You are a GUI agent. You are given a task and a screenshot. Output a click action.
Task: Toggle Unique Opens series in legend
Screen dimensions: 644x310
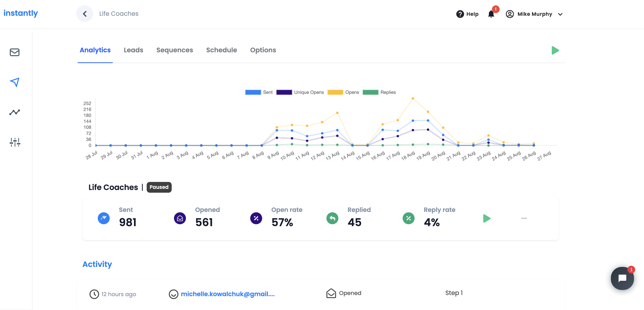284,92
